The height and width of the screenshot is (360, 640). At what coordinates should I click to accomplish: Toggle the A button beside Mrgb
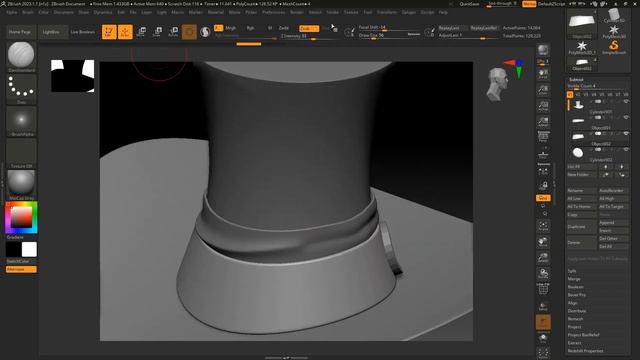coord(218,28)
